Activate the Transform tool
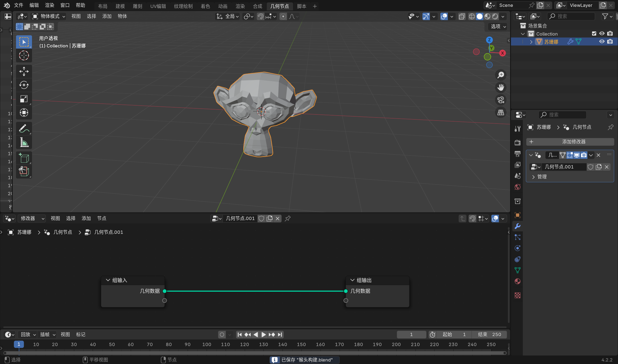Image resolution: width=618 pixels, height=364 pixels. pyautogui.click(x=24, y=113)
